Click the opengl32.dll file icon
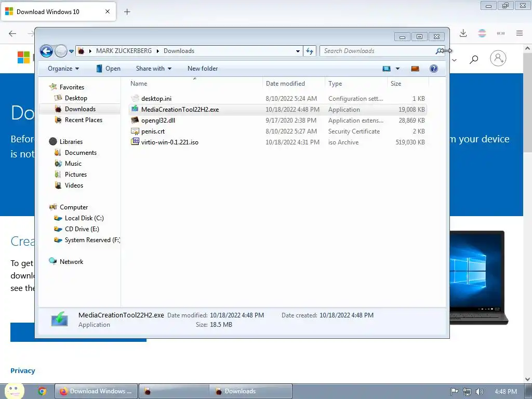The image size is (532, 399). click(x=135, y=120)
